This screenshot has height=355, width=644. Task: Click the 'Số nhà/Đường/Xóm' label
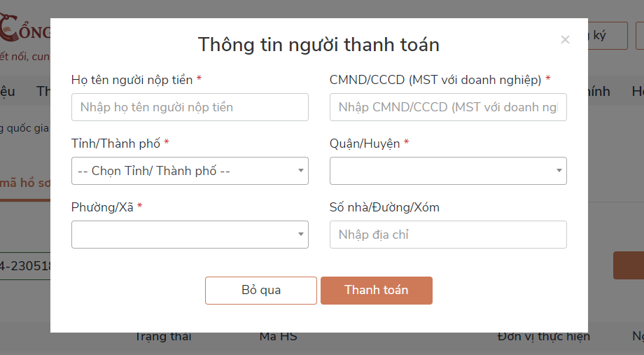pyautogui.click(x=384, y=207)
